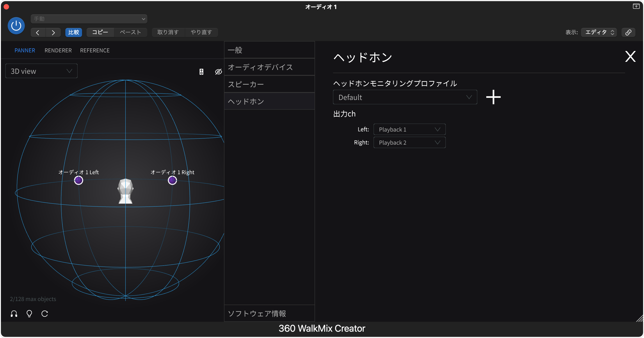
Task: Switch to the RENDERER tab
Action: pos(58,50)
